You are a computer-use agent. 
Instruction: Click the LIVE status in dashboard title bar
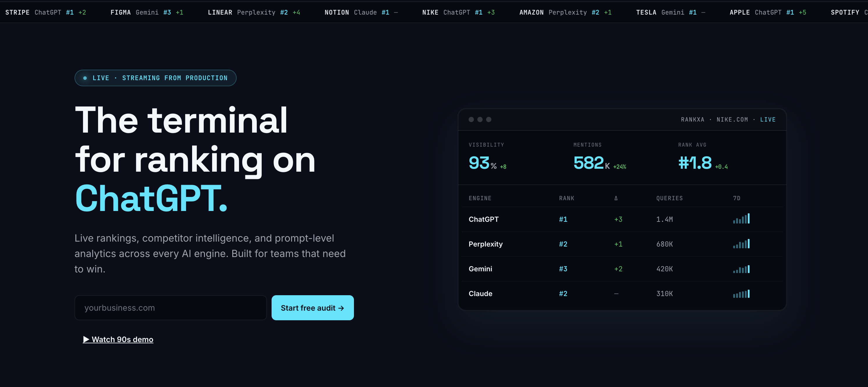(768, 119)
